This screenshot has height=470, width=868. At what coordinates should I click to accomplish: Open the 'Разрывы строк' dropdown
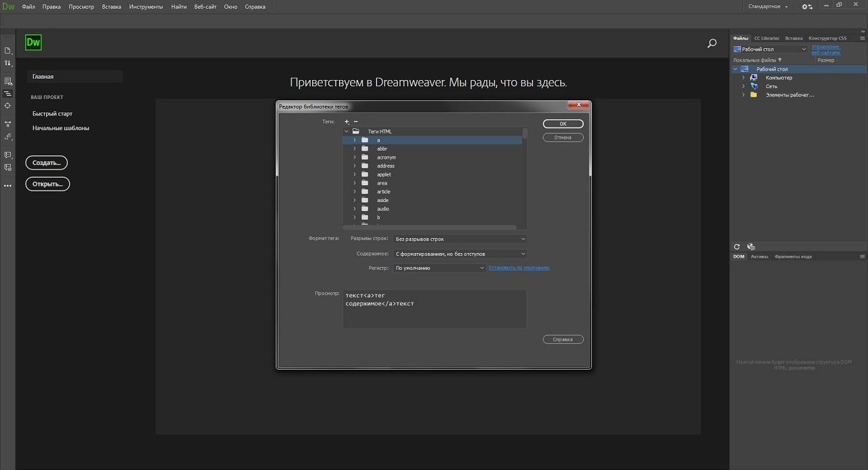pyautogui.click(x=460, y=239)
